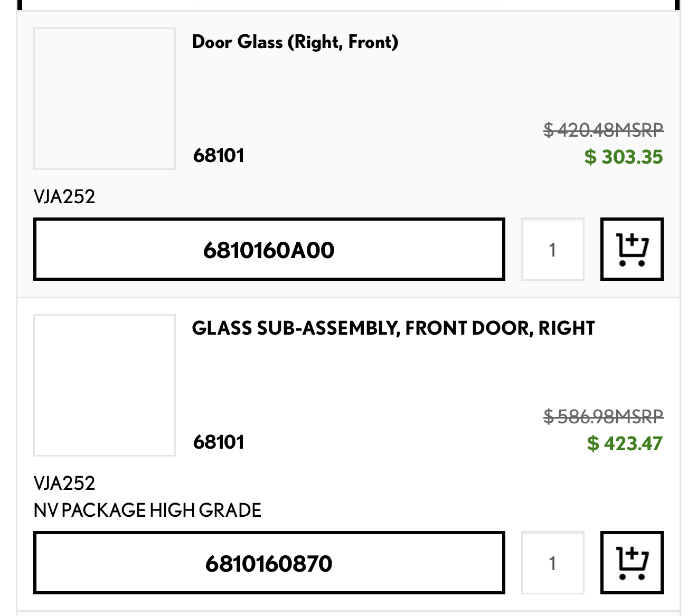The height and width of the screenshot is (616, 697).
Task: Open the Door Glass (Right, Front) title
Action: coord(295,42)
